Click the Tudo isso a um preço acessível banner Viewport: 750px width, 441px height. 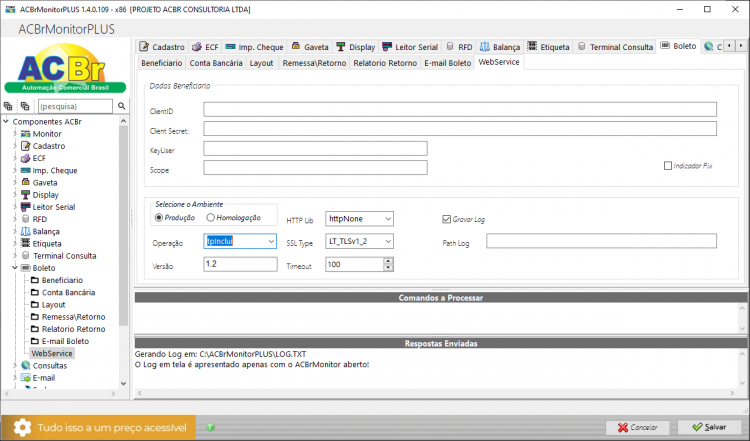point(99,428)
